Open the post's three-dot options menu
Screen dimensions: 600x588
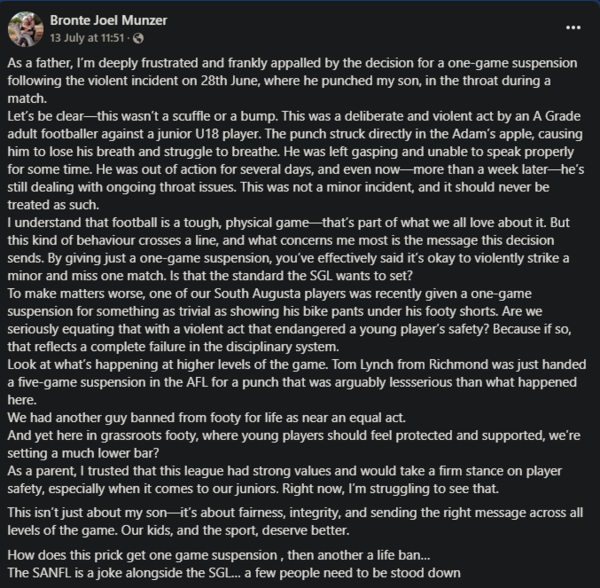click(573, 28)
